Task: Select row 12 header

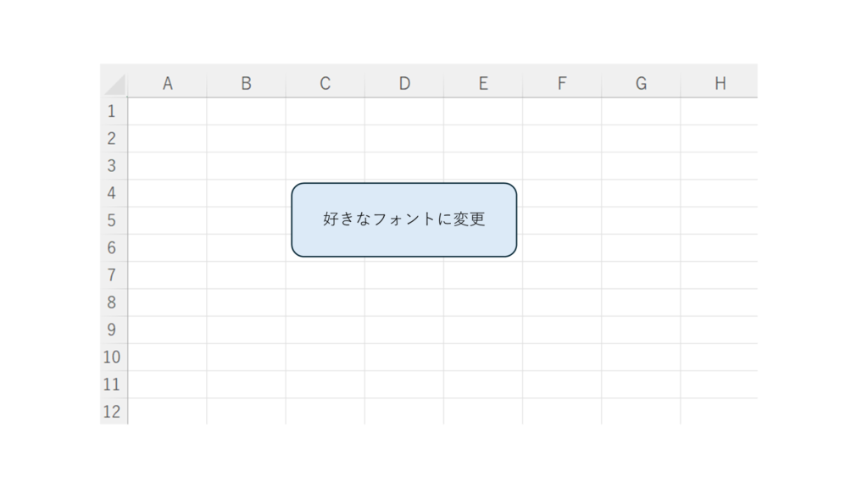Action: [112, 412]
